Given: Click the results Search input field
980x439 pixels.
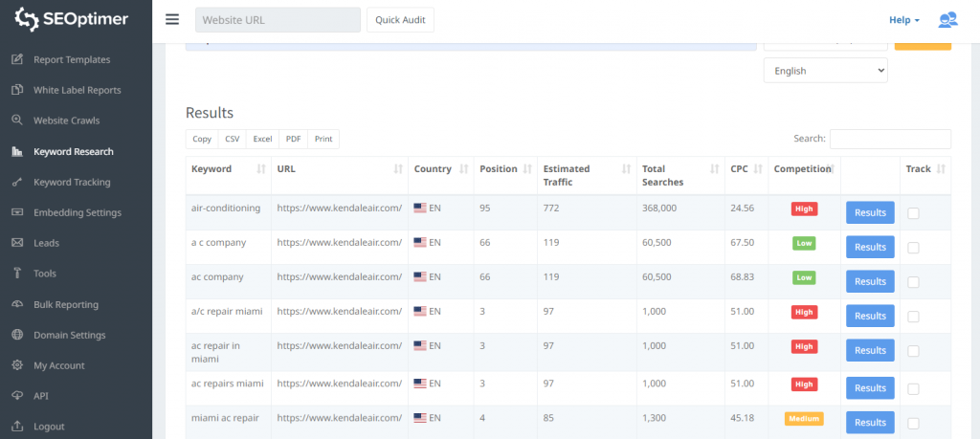Looking at the screenshot, I should pyautogui.click(x=890, y=139).
